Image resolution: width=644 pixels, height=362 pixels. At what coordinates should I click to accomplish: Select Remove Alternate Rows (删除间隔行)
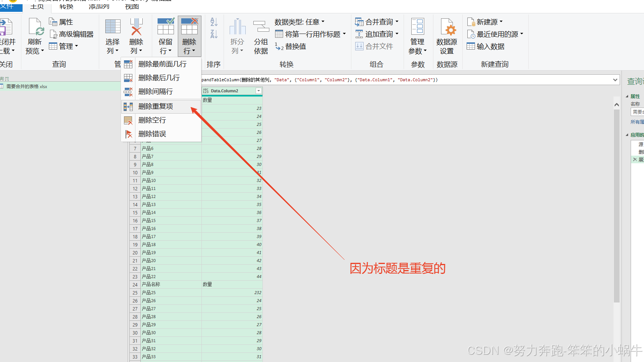point(161,92)
